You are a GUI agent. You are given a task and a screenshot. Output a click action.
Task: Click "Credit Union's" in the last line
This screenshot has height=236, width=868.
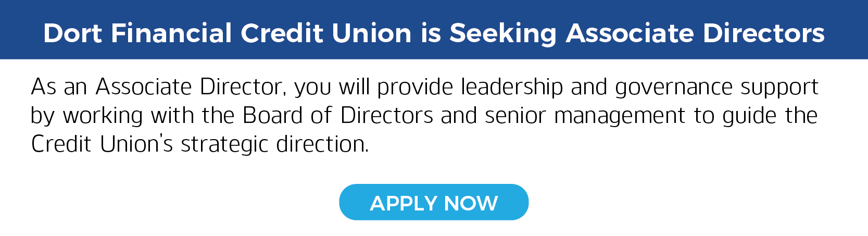tap(102, 144)
